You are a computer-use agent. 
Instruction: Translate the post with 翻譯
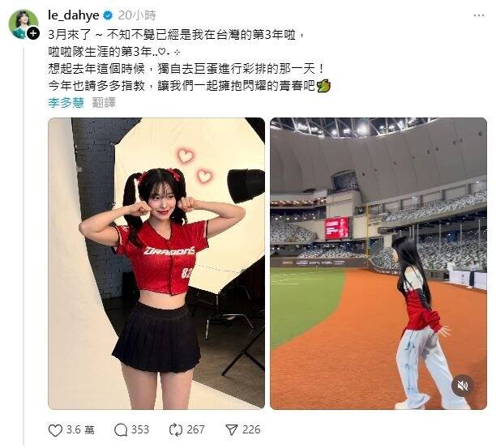point(104,103)
